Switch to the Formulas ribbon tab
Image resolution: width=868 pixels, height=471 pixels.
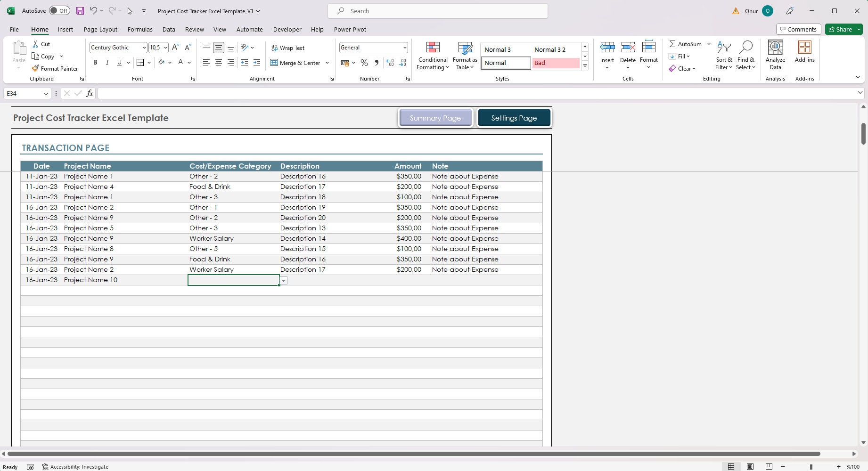139,29
